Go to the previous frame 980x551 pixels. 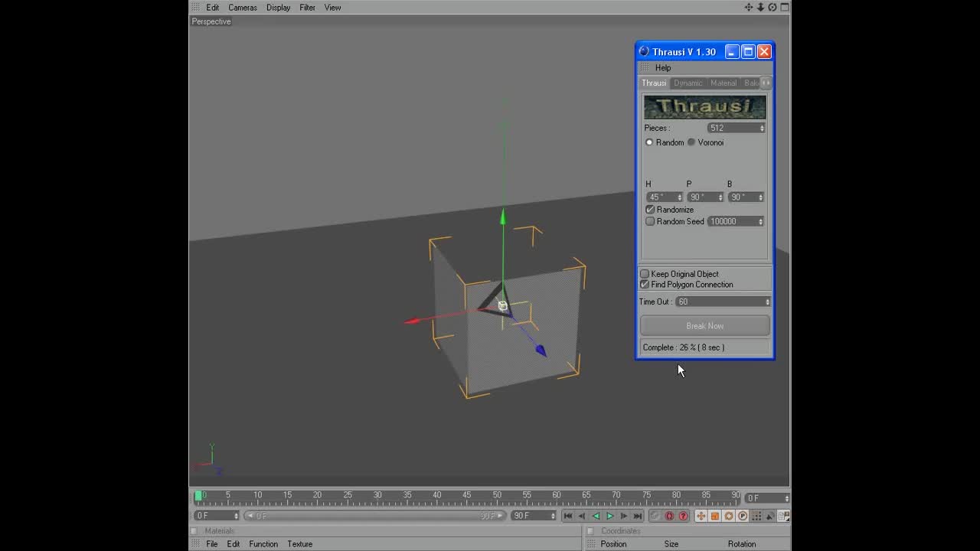pyautogui.click(x=582, y=516)
